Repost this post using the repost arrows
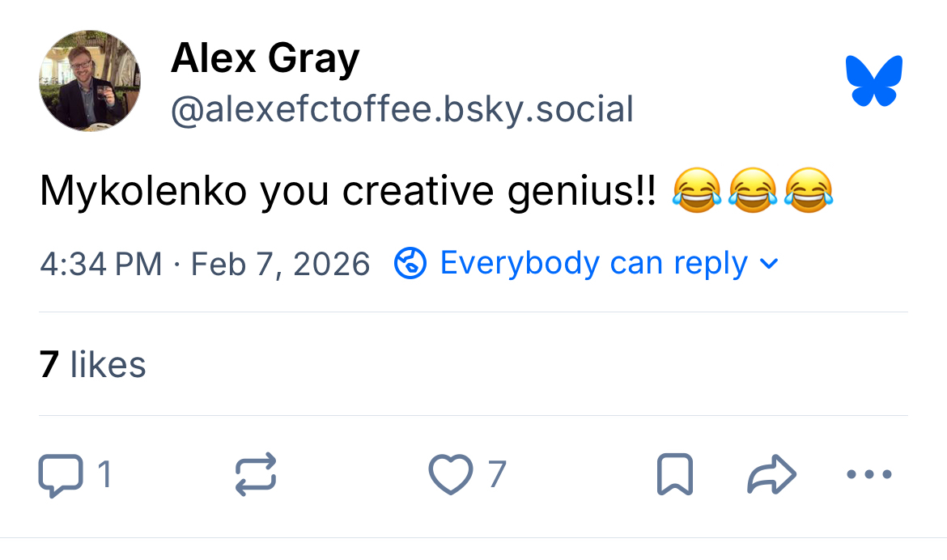 pyautogui.click(x=256, y=475)
